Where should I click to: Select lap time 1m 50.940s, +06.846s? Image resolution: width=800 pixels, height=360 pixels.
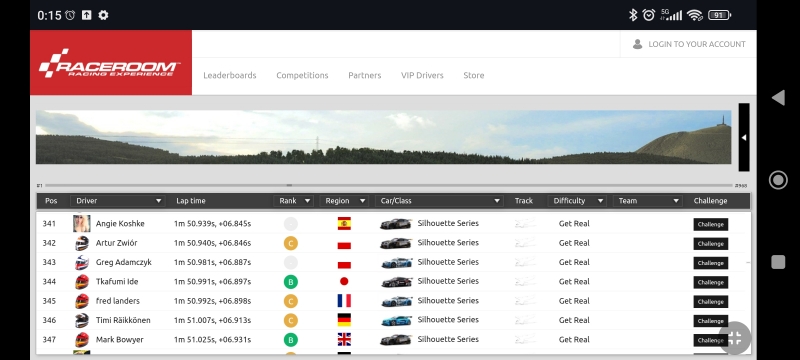click(x=212, y=243)
